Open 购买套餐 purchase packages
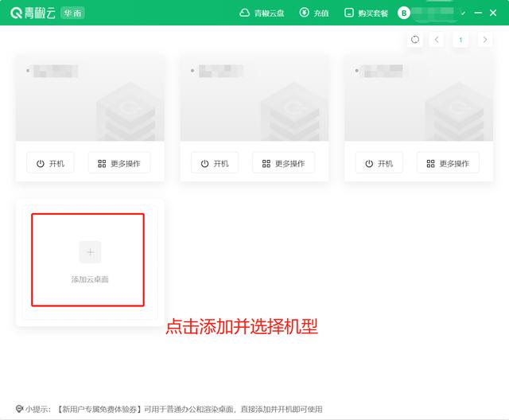Screen dimensions: 509x420 (366, 13)
